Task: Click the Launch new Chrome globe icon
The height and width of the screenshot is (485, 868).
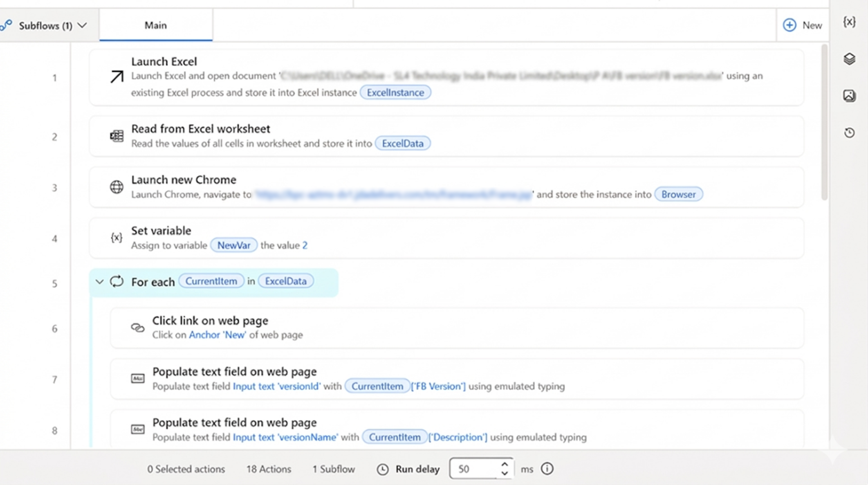Action: pyautogui.click(x=117, y=187)
